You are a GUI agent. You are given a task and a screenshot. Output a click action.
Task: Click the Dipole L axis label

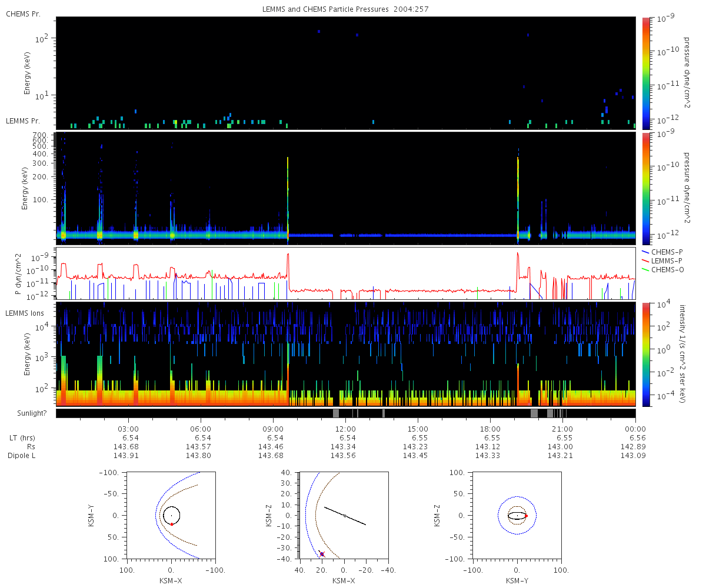(x=22, y=456)
